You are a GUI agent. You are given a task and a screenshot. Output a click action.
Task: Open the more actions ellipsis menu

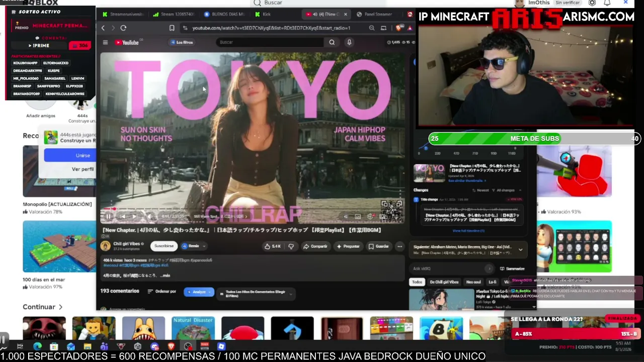click(399, 246)
